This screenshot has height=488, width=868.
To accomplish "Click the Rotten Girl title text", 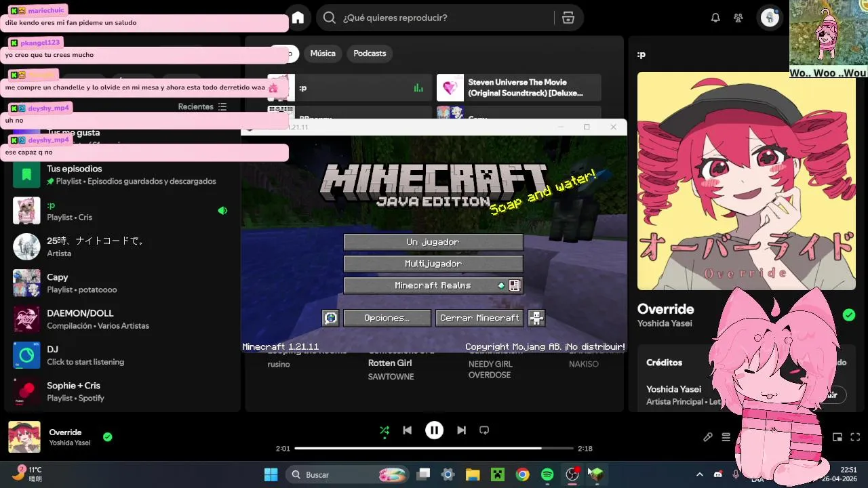I will click(390, 363).
